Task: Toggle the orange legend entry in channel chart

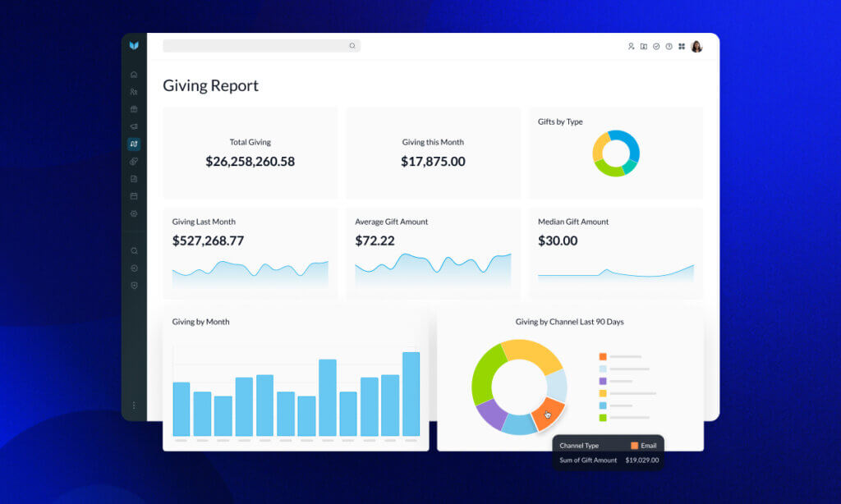Action: pos(603,356)
